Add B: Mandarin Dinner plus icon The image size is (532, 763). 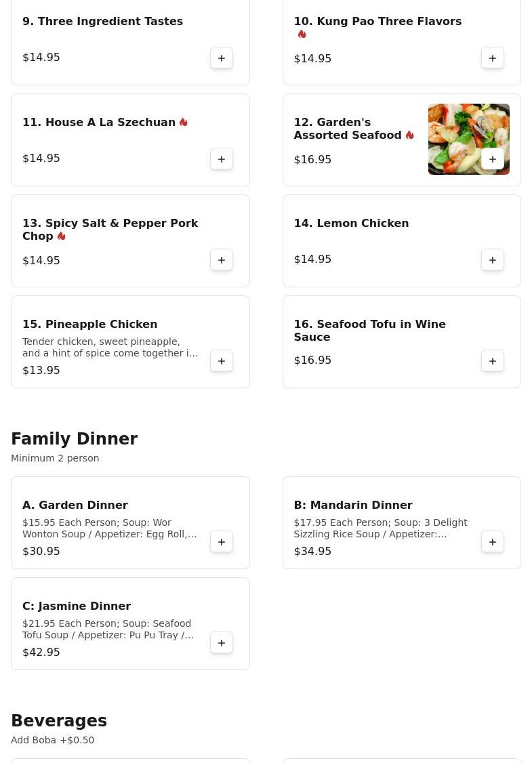pos(493,542)
